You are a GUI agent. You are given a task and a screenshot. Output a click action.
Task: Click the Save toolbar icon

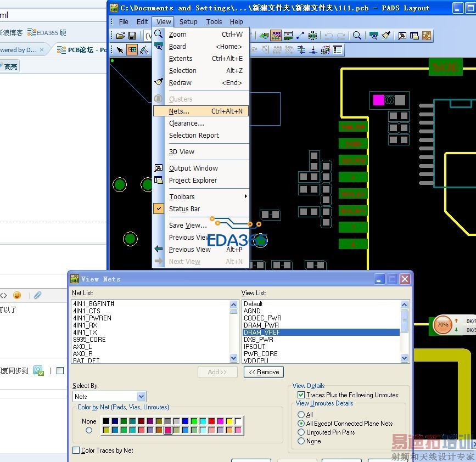(132, 36)
